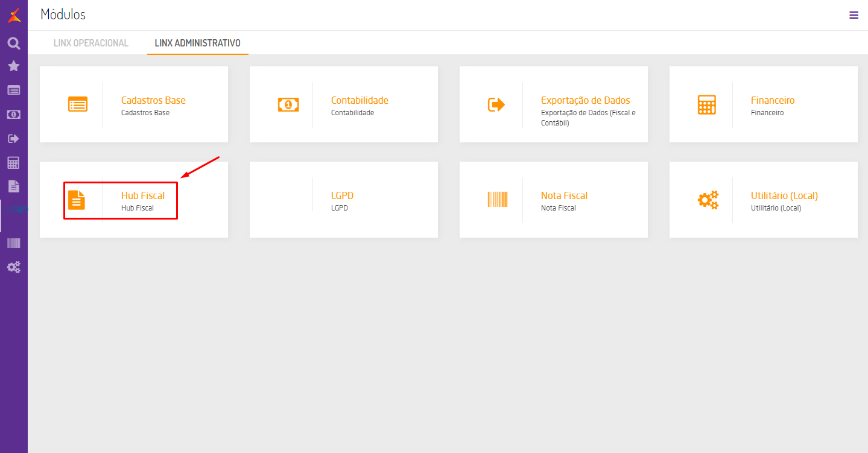Click the calculator icon on the Financeiro card
Image resolution: width=868 pixels, height=453 pixels.
point(706,104)
